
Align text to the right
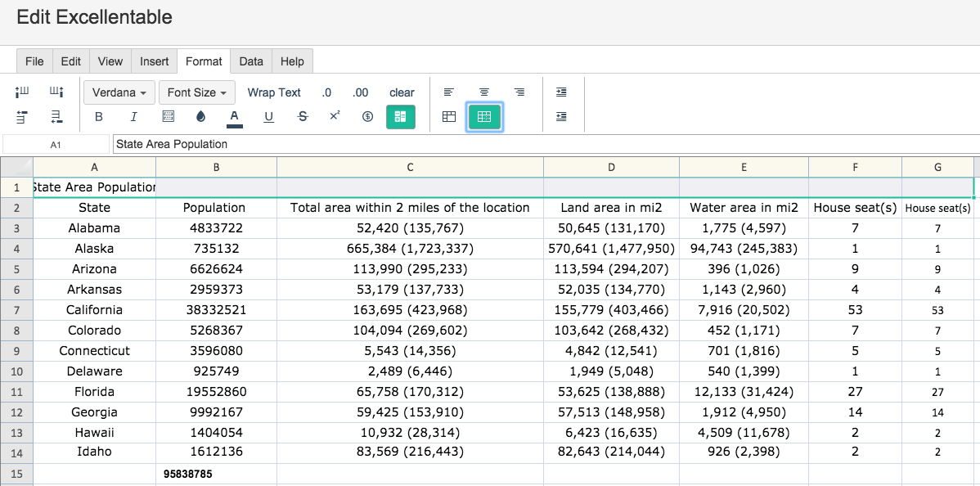click(519, 92)
